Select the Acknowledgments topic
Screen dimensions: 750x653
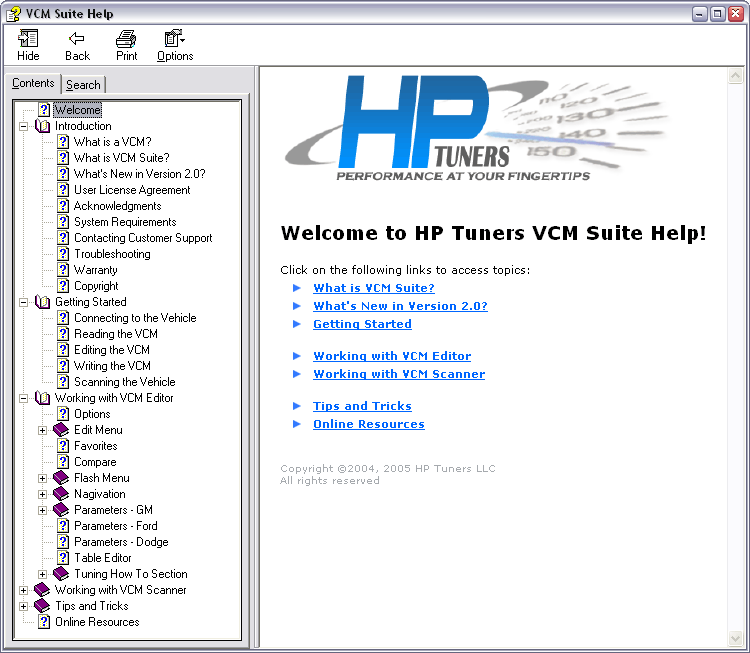pyautogui.click(x=117, y=206)
